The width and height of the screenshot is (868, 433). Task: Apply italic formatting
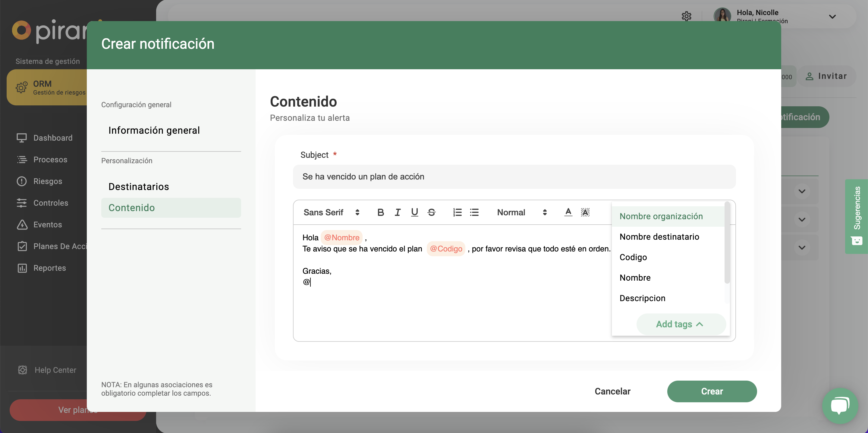tap(398, 212)
